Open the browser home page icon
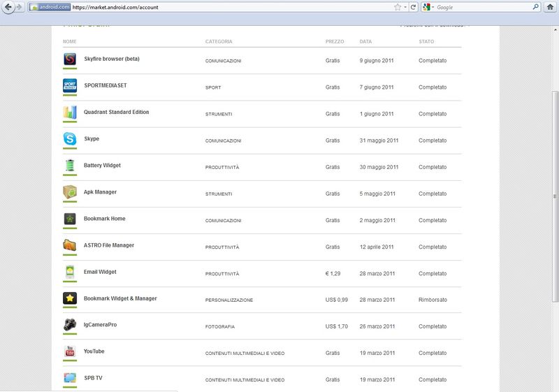This screenshot has width=559, height=392. [x=550, y=7]
